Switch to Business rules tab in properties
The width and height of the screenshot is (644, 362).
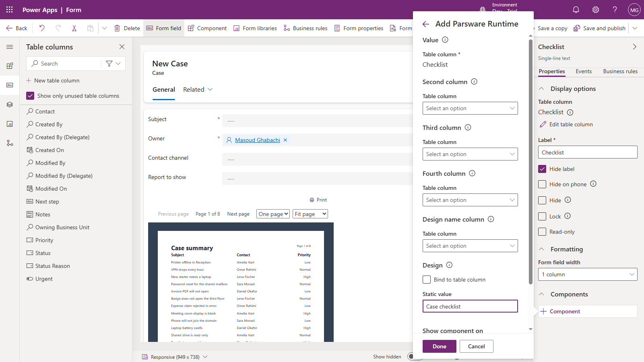(x=620, y=72)
